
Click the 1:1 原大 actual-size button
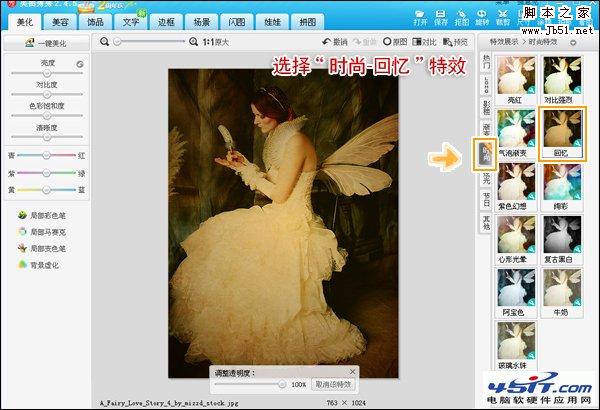[215, 42]
